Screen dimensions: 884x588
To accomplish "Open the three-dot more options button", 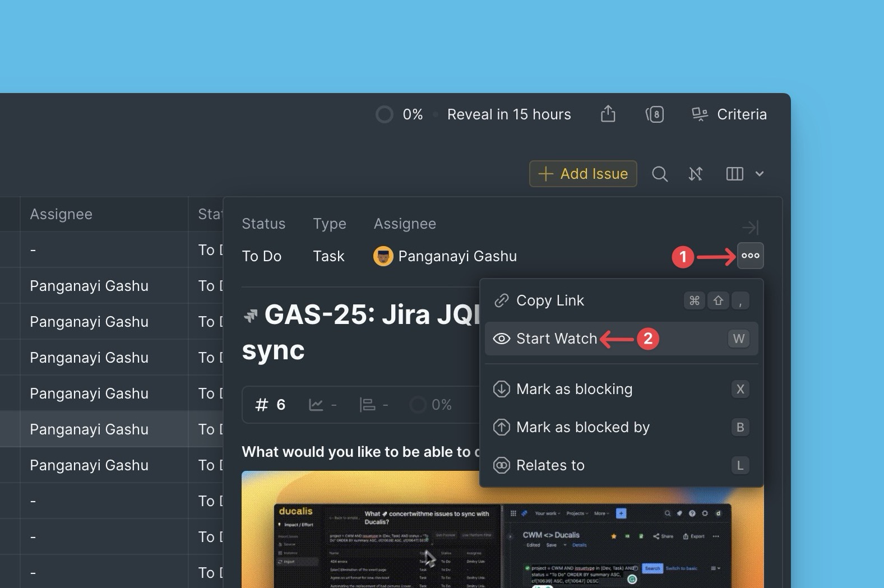I will [751, 256].
